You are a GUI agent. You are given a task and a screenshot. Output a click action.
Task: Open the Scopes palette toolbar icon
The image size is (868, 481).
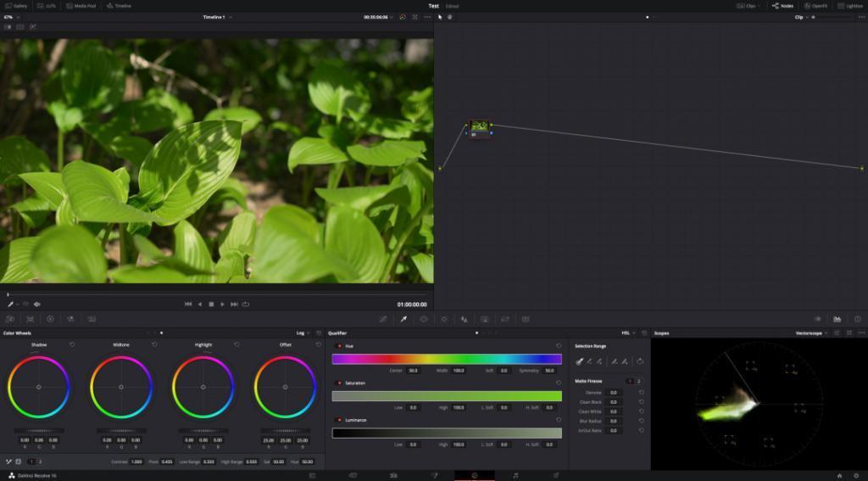click(x=837, y=319)
